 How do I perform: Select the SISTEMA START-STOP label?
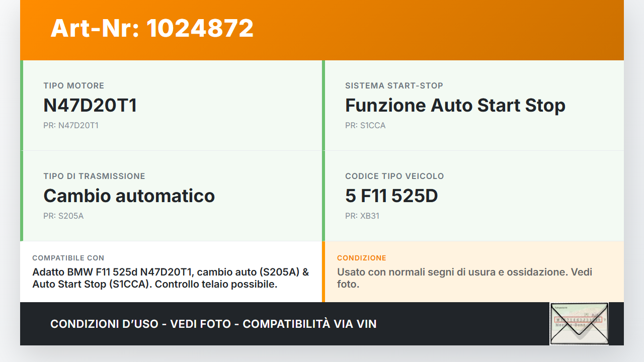point(394,86)
